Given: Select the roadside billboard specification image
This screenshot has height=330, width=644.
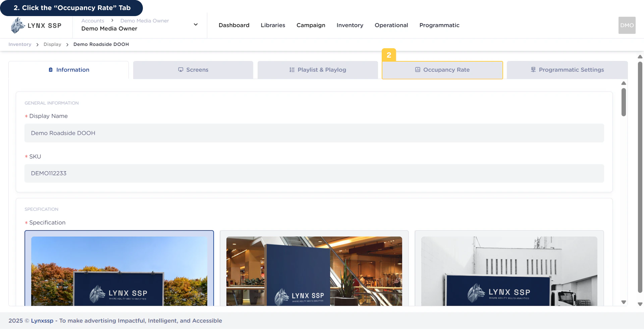Looking at the screenshot, I should 119,271.
